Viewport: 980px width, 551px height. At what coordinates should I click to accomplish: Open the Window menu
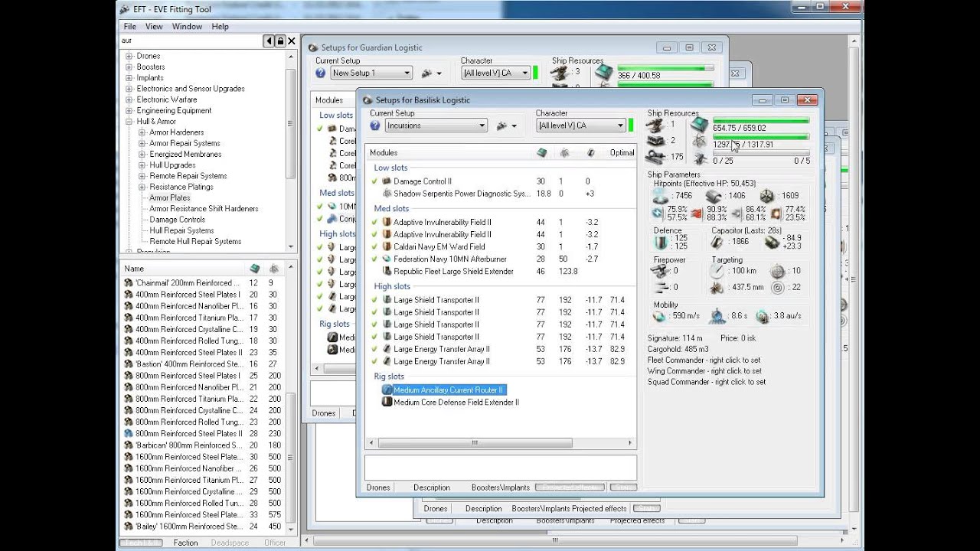pos(187,26)
